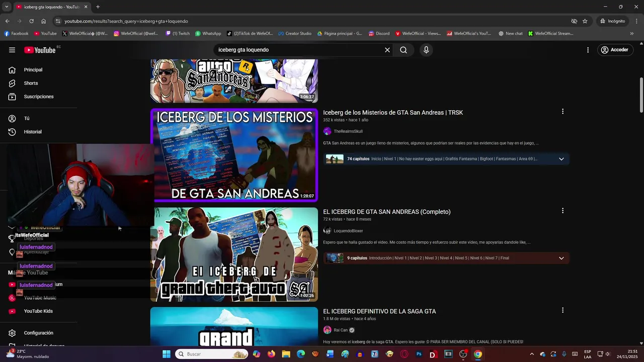The image size is (644, 362).
Task: Open Photoshop from the taskbar
Action: (x=419, y=354)
